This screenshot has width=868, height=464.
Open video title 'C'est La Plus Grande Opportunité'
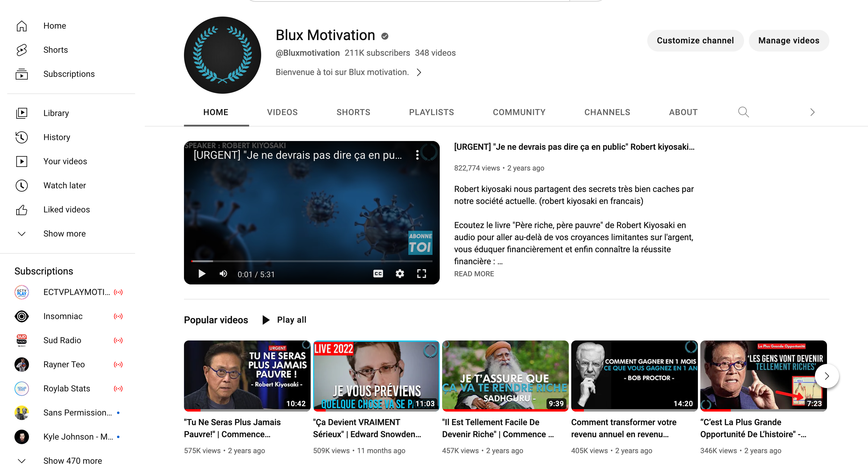[x=753, y=429]
